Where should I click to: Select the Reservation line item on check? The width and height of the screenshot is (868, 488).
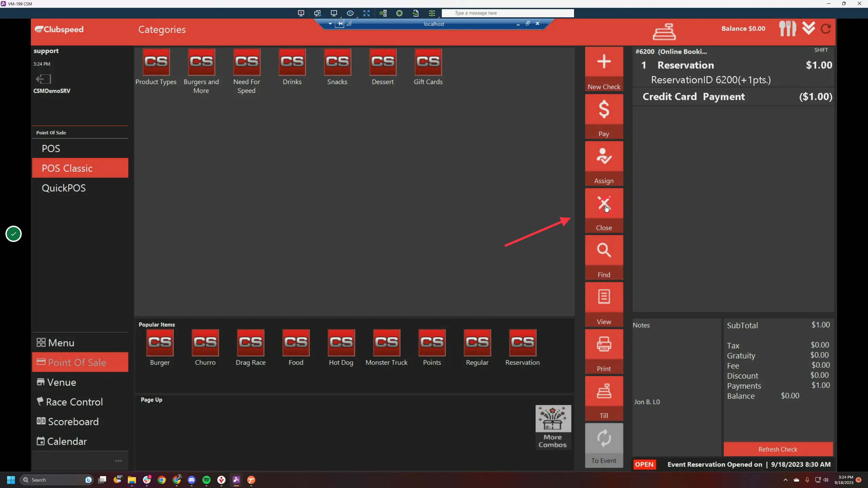[x=733, y=72]
